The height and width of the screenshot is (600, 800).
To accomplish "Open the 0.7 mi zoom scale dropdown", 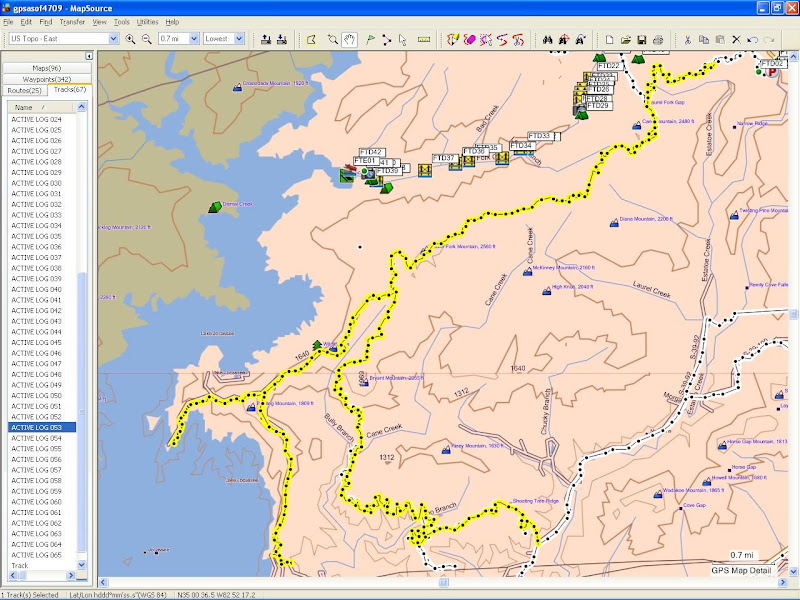I will (194, 39).
